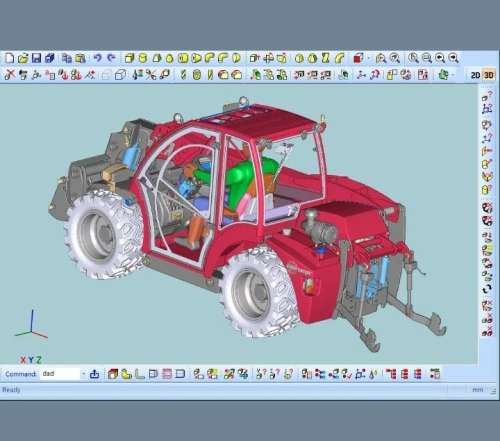Undo the last action

[x=97, y=58]
